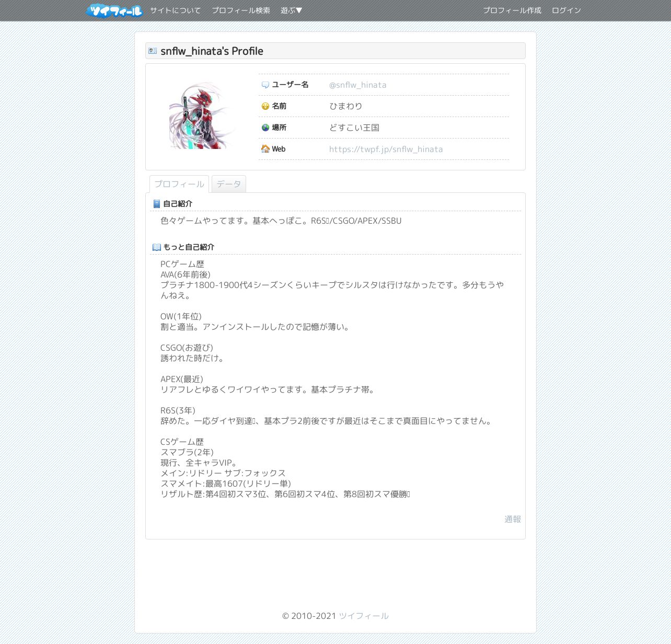Click the 場所 field label

(279, 128)
